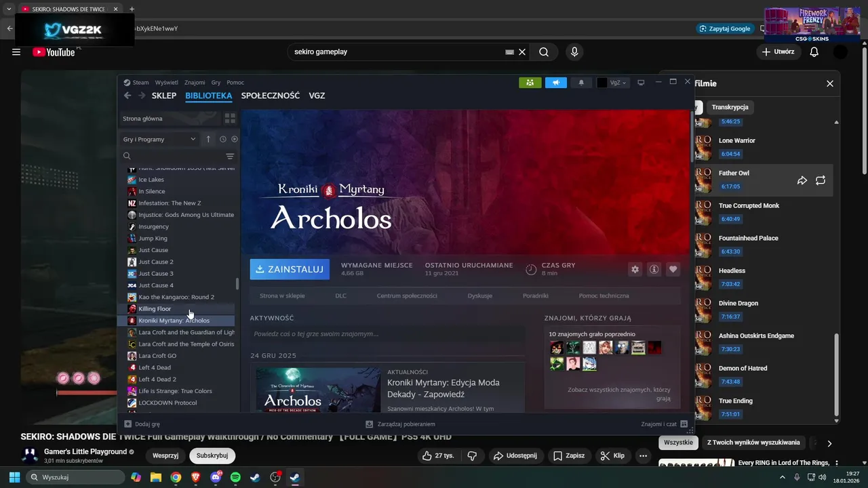Screen dimensions: 868x488
Task: Open Discord from the taskbar
Action: click(x=216, y=477)
